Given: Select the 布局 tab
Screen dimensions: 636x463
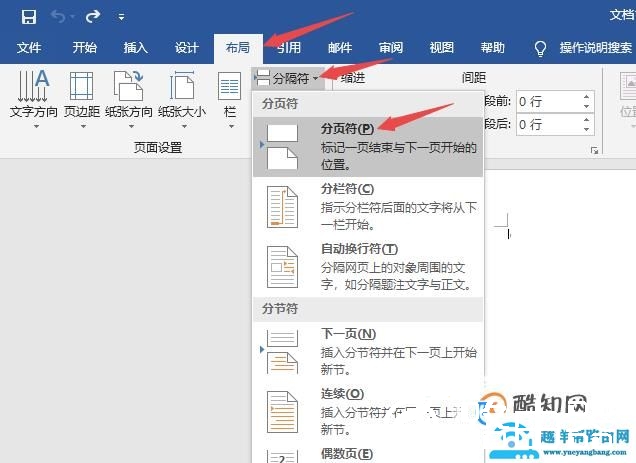Looking at the screenshot, I should [238, 49].
